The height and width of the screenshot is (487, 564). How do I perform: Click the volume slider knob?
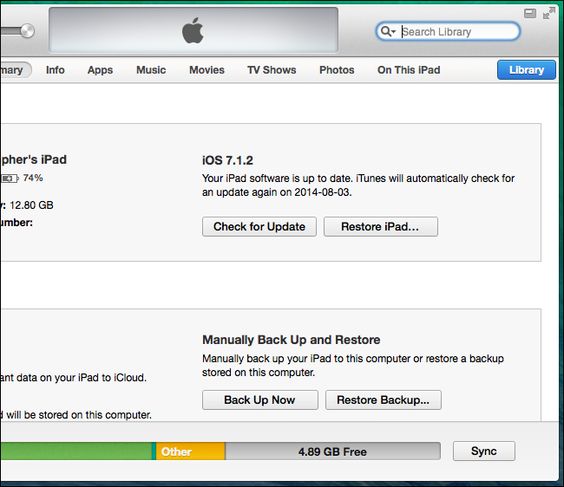click(27, 31)
